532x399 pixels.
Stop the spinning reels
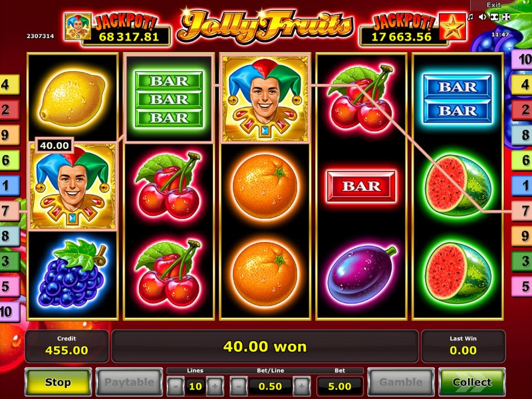(58, 382)
